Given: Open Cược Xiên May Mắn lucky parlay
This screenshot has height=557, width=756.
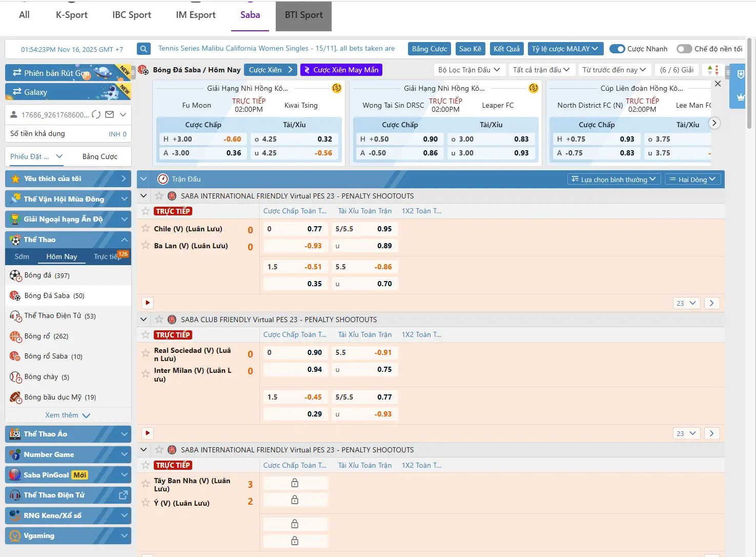Looking at the screenshot, I should (x=341, y=70).
